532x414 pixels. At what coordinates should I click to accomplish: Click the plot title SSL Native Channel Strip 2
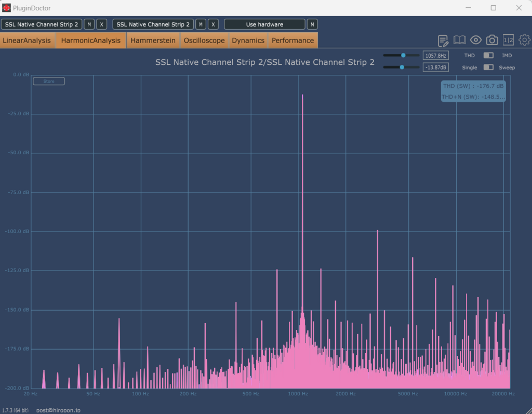[x=264, y=62]
